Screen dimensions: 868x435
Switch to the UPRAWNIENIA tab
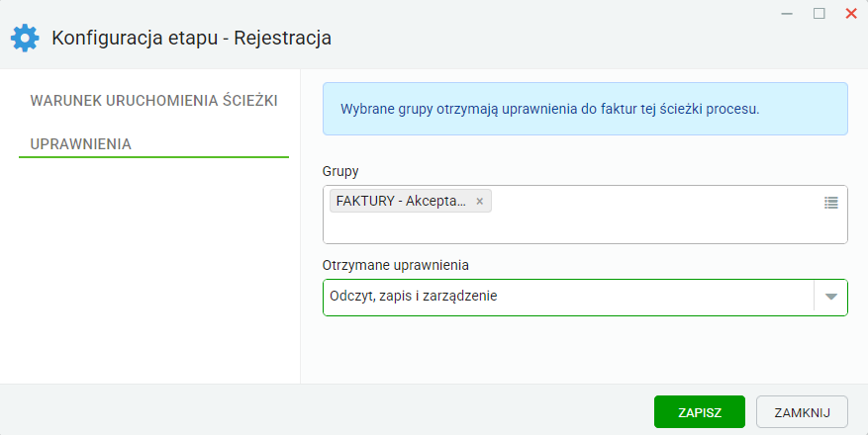click(x=153, y=144)
